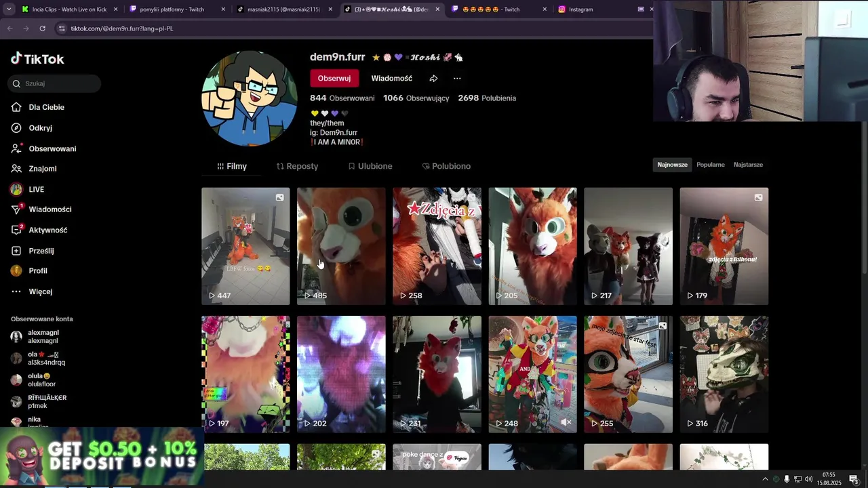The height and width of the screenshot is (488, 868).
Task: Switch to the Ulubione tab
Action: point(370,166)
